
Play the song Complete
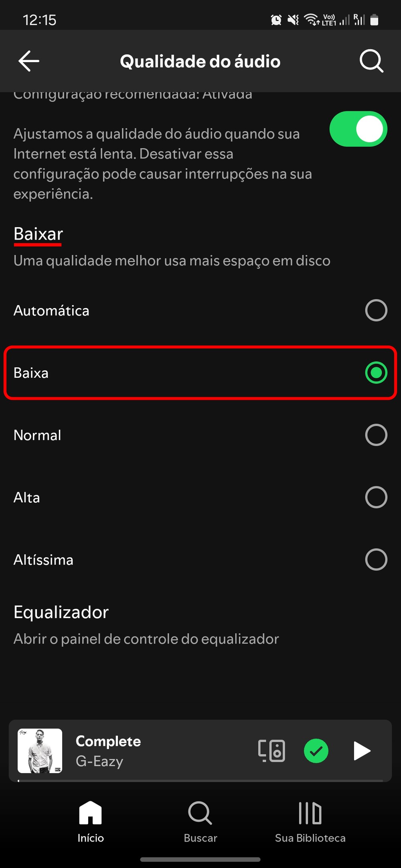point(362,751)
